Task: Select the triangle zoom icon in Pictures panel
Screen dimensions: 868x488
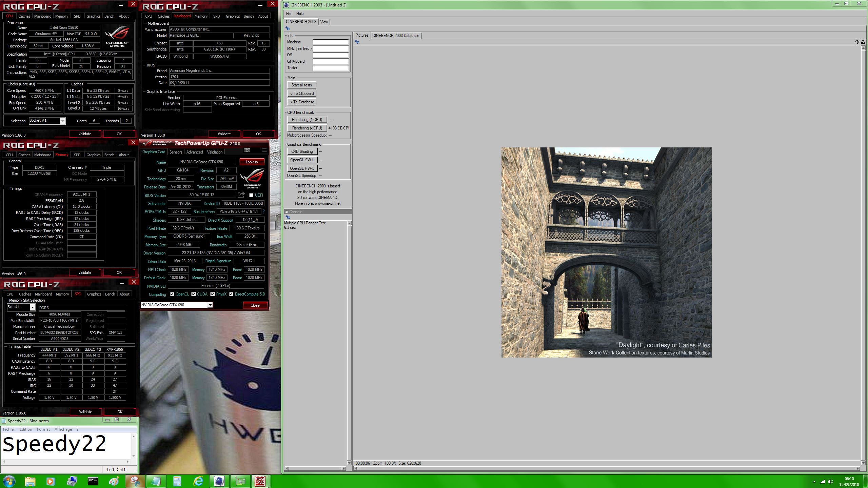Action: 863,42
